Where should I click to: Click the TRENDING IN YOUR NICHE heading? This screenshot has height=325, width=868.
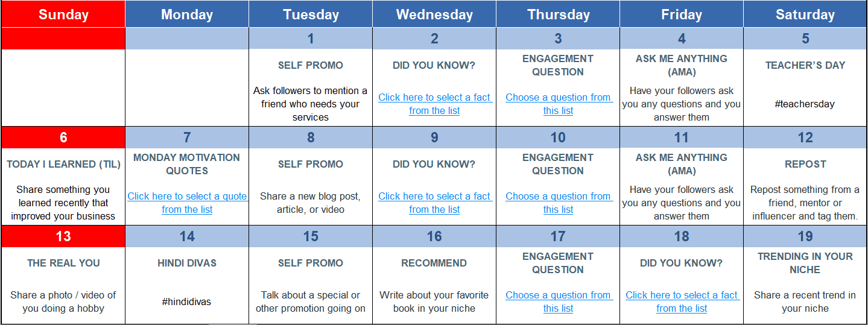[x=805, y=263]
